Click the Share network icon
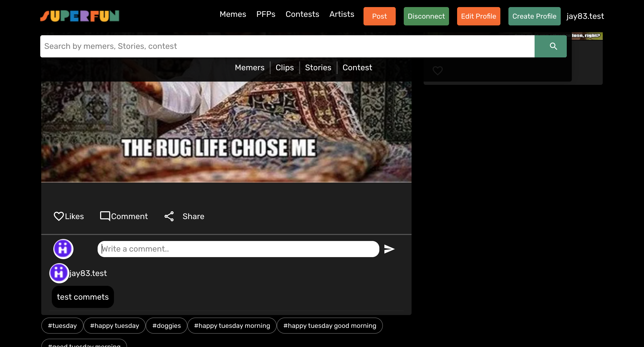The width and height of the screenshot is (644, 347). click(169, 216)
